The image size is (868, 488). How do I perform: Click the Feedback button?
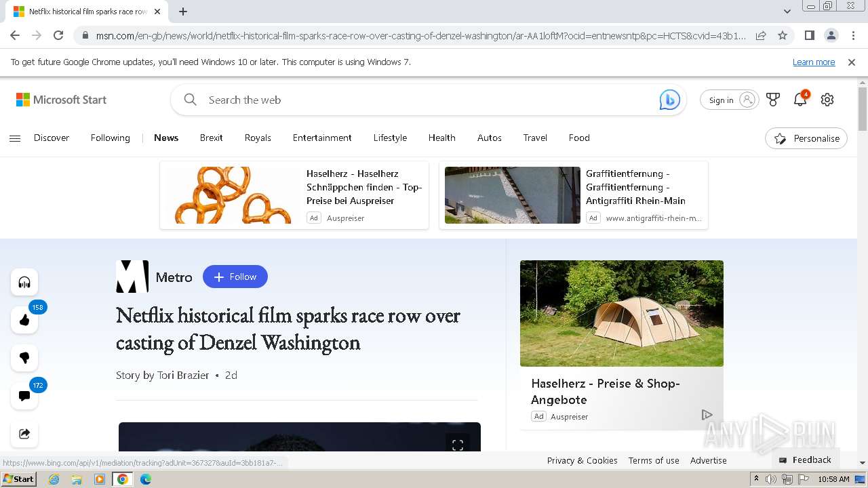click(806, 460)
